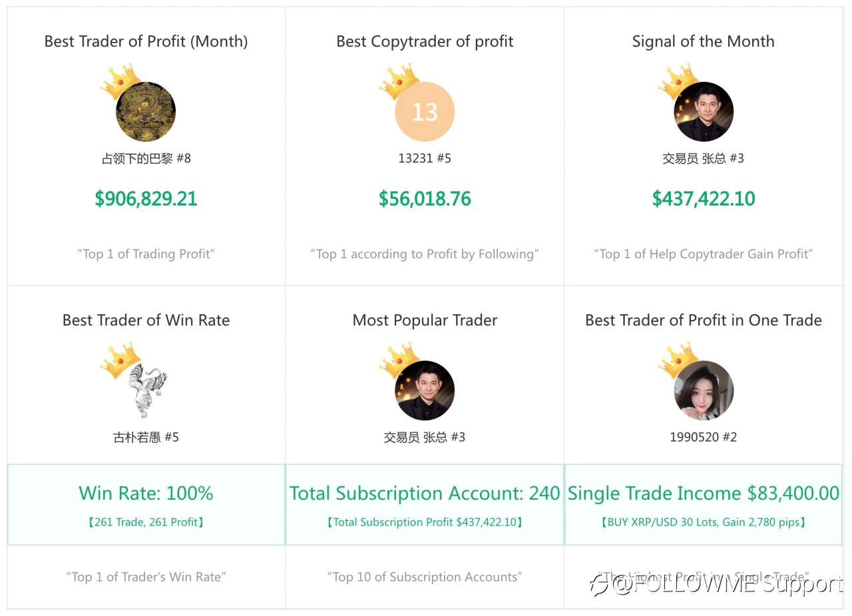Open the Signal of the Month avatar photo
The image size is (852, 616).
[704, 112]
